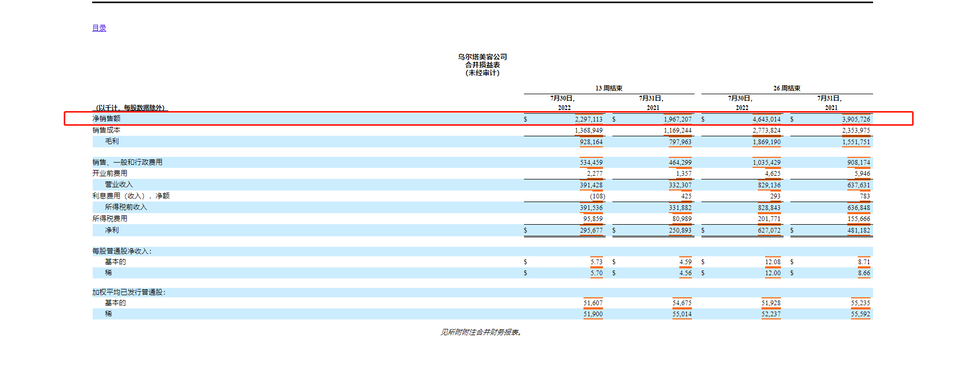Screen dimensions: 980x371
Task: Click the interest value 783
Action: click(865, 196)
